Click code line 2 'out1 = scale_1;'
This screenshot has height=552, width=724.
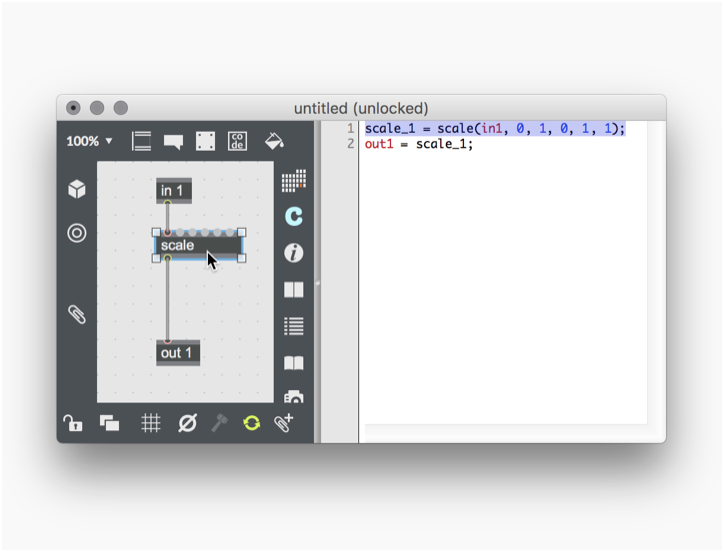click(x=419, y=144)
